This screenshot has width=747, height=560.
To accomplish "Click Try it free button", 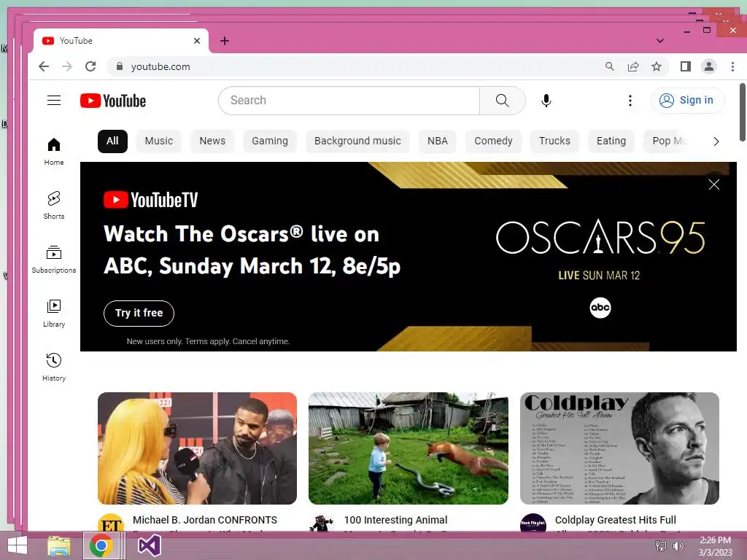I will (x=139, y=314).
